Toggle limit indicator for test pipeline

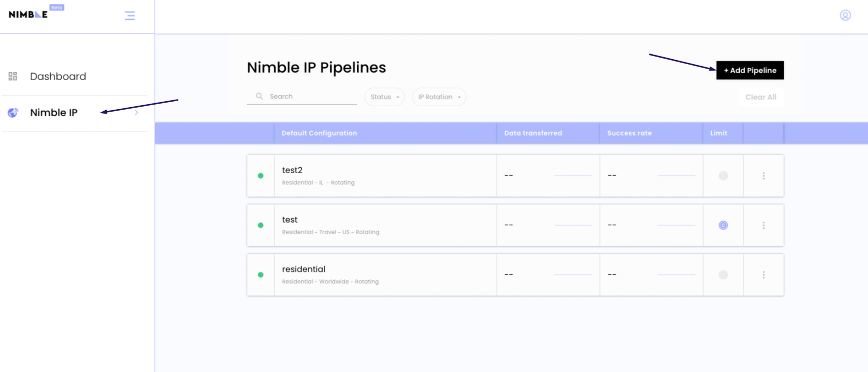pos(723,225)
